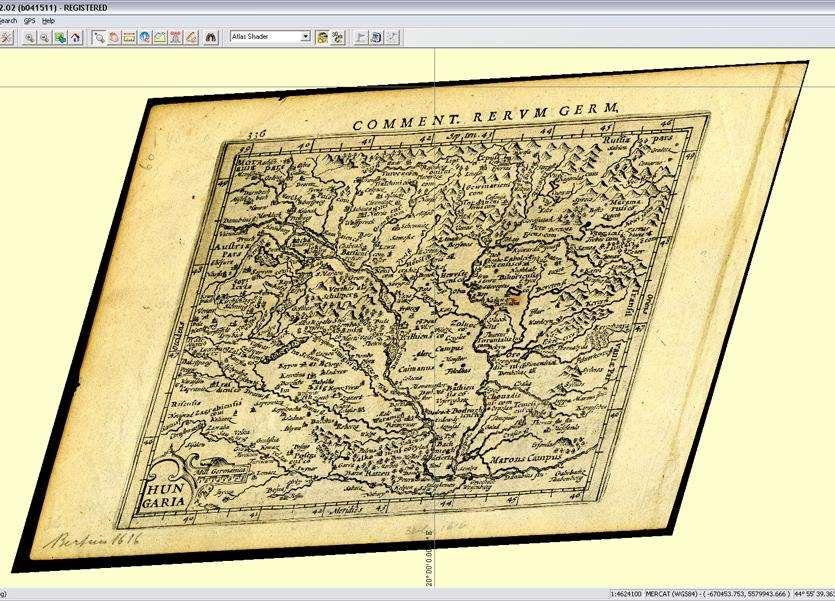Select the red View Shed tower tool
The image size is (835, 601).
coord(176,37)
